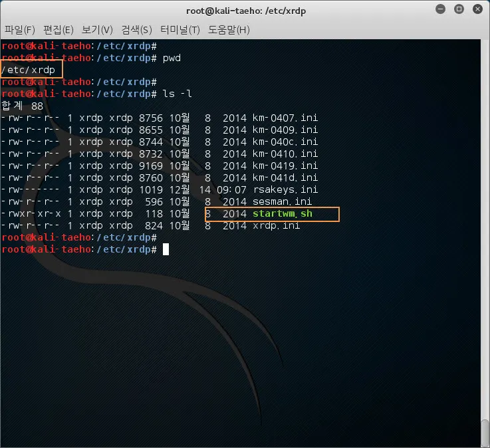This screenshot has height=448, width=490.
Task: Maximize the terminal window
Action: 459,9
